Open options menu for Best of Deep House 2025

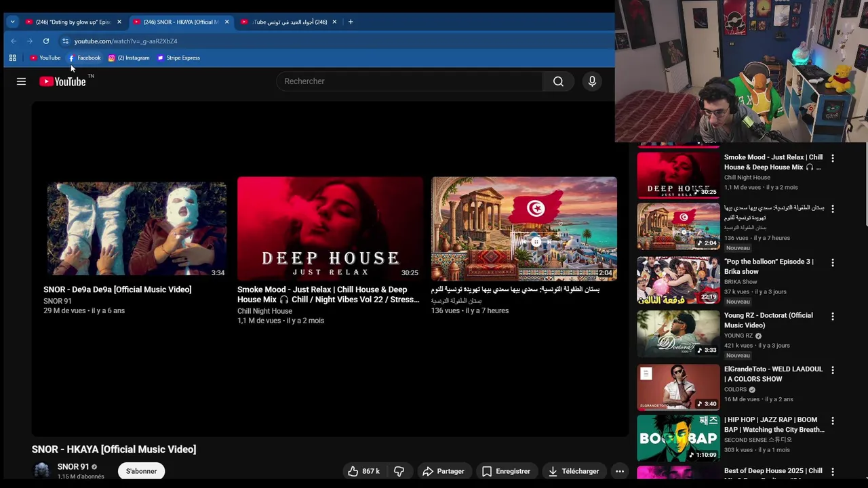point(833,472)
